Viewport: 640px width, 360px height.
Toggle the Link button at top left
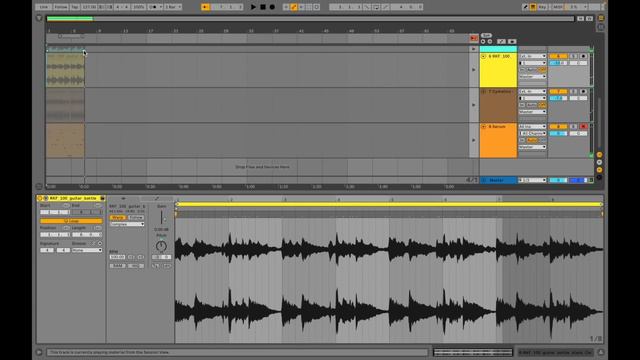(x=44, y=7)
